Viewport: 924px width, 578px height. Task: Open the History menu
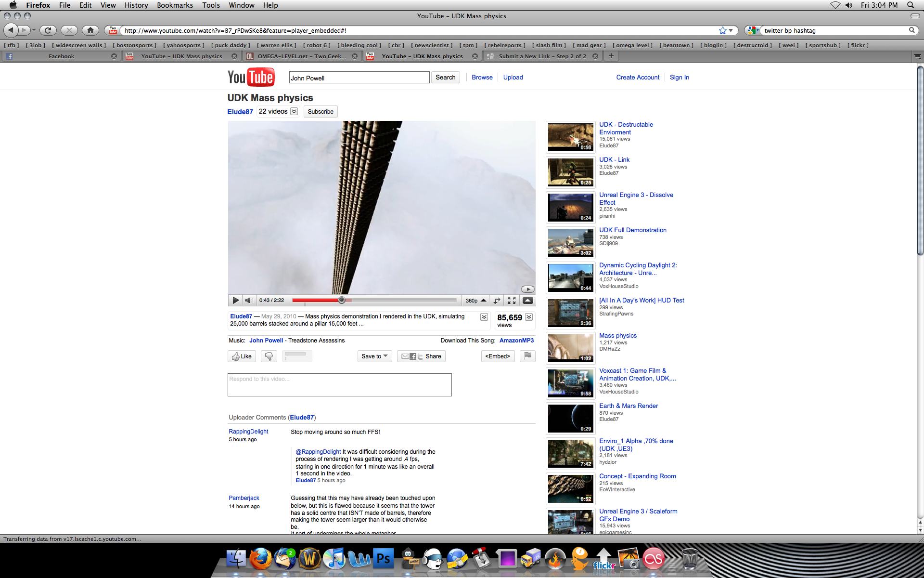tap(136, 5)
